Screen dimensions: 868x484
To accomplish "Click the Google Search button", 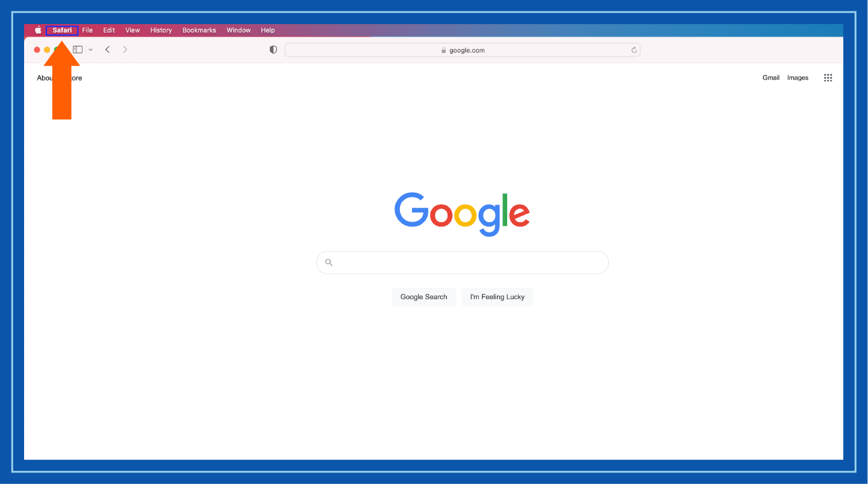I will pyautogui.click(x=423, y=296).
